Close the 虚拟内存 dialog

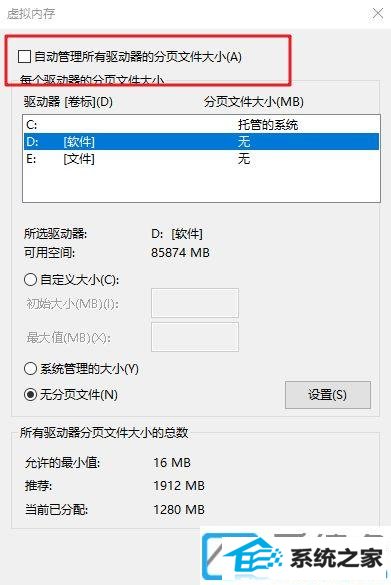click(378, 14)
